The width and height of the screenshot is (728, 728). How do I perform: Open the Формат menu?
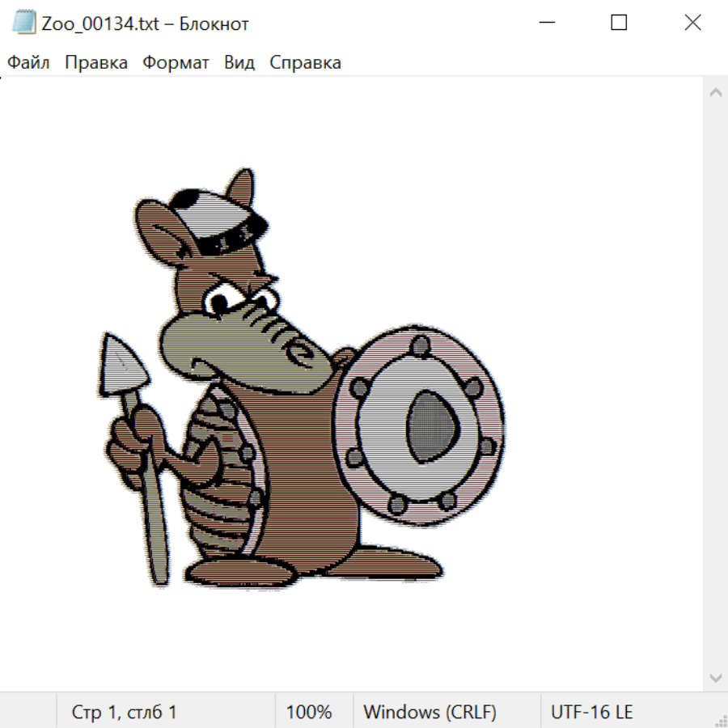pos(176,63)
